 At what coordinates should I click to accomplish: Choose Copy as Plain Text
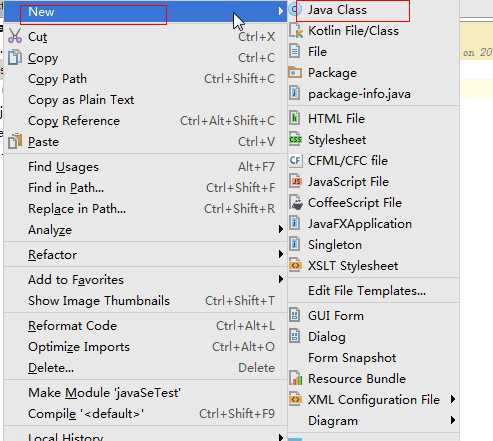click(145, 100)
